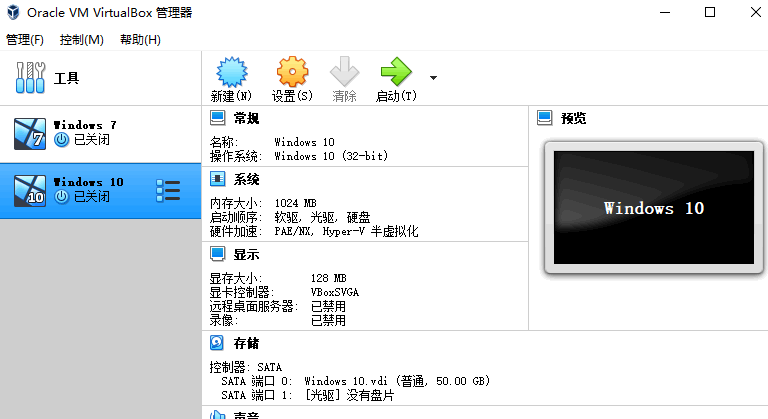Click the memory size value 1024 MB

pyautogui.click(x=295, y=203)
